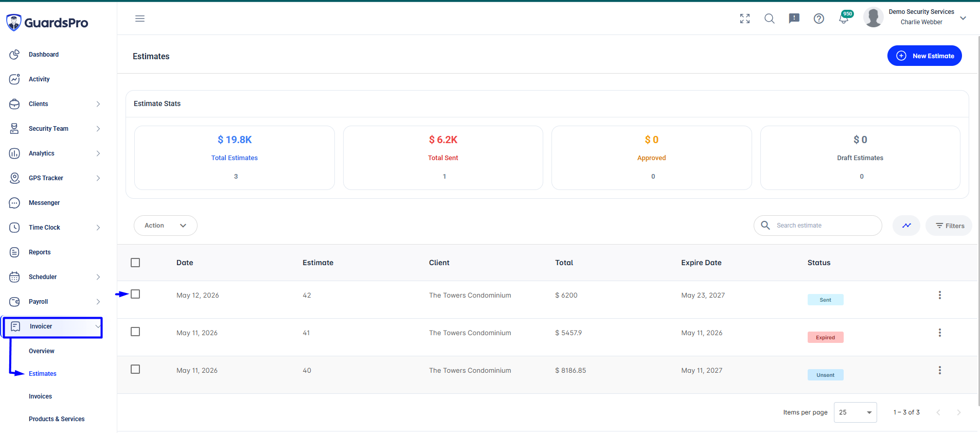980x433 pixels.
Task: Open the Dashboard menu label
Action: (x=44, y=55)
